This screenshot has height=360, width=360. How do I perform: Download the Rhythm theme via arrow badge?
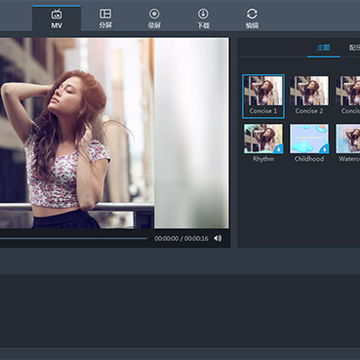278,149
